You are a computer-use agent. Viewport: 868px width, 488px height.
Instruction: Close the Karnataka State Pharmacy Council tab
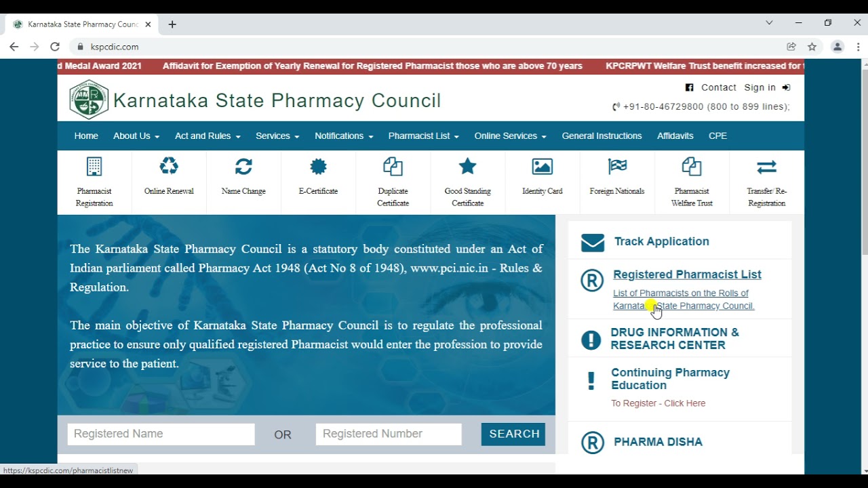point(148,24)
